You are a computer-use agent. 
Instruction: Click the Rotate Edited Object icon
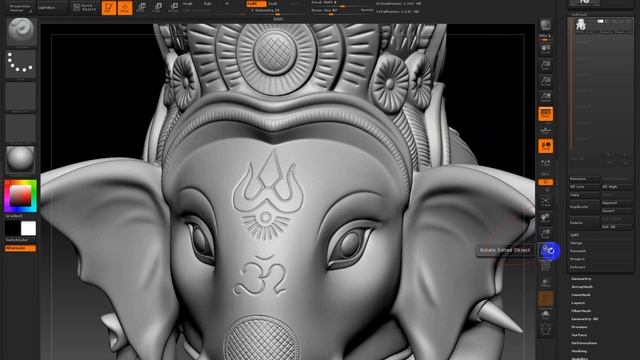[548, 250]
